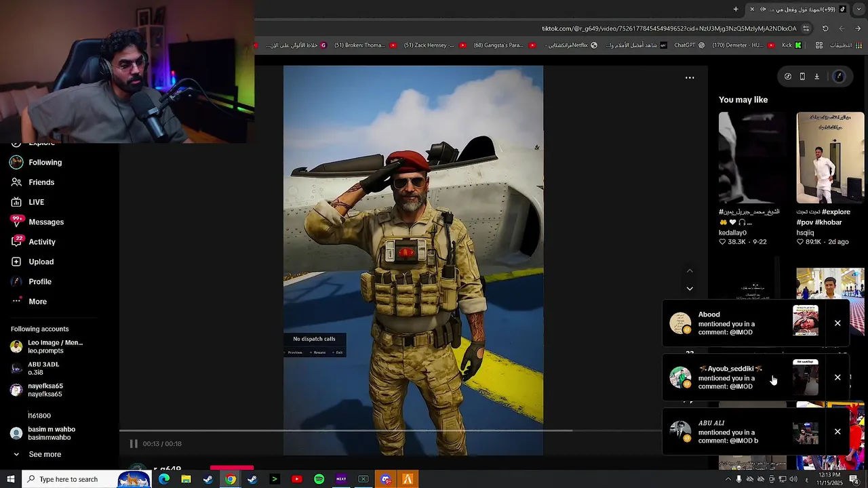Open Gangsta's Para... bookmark

click(505, 45)
